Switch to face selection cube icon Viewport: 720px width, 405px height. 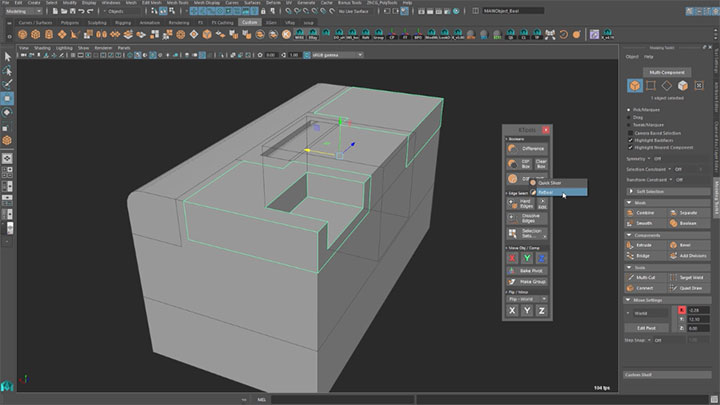click(683, 85)
